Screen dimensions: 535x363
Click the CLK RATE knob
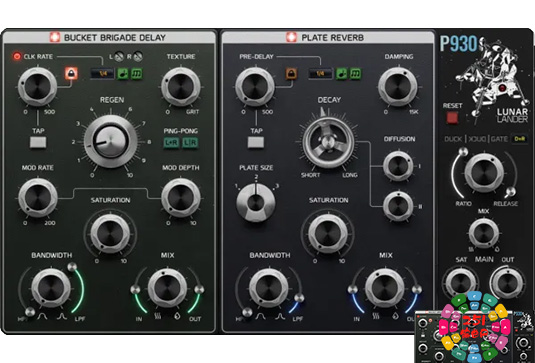(38, 87)
